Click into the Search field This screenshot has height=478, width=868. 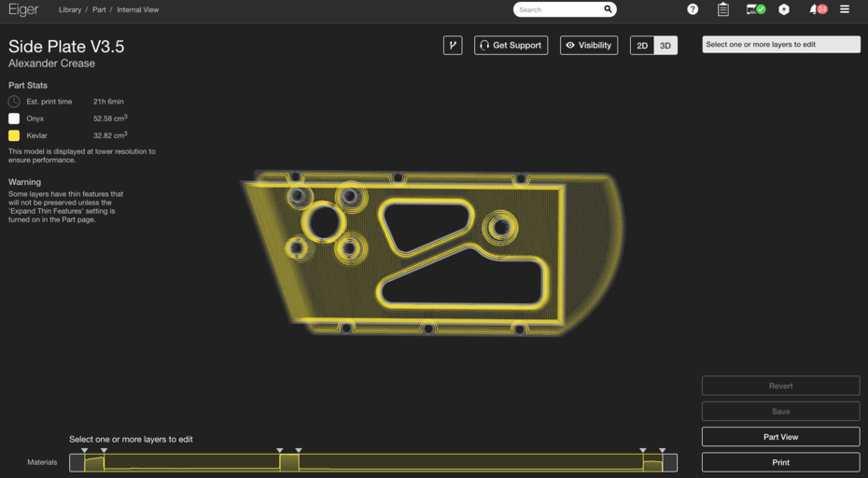pyautogui.click(x=558, y=9)
